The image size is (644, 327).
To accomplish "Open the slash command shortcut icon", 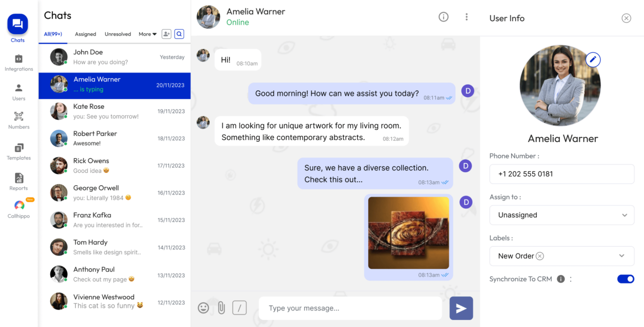I will click(239, 308).
